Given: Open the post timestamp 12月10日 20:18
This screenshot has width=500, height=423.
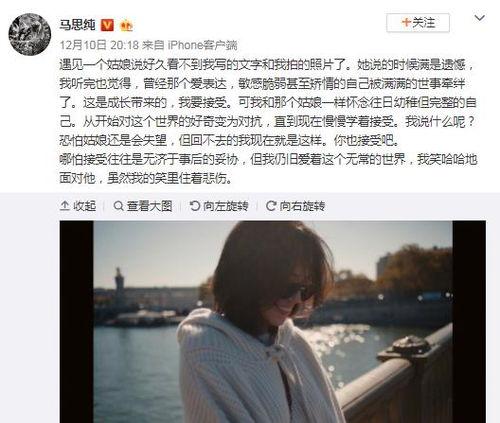Looking at the screenshot, I should (x=99, y=45).
